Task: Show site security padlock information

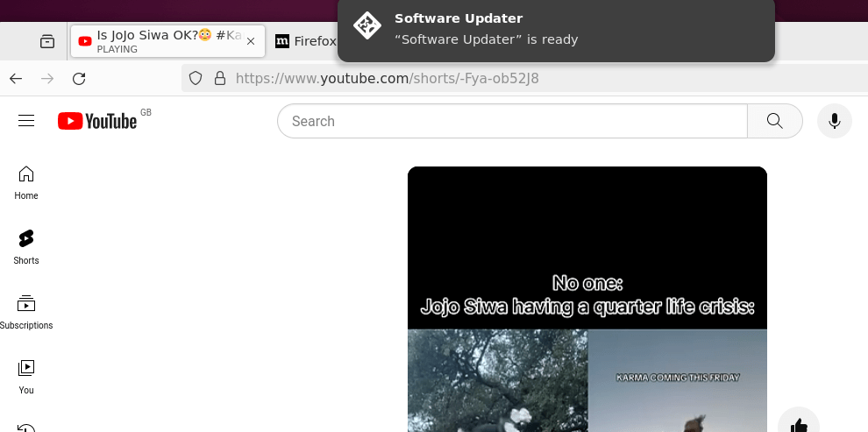Action: click(220, 79)
